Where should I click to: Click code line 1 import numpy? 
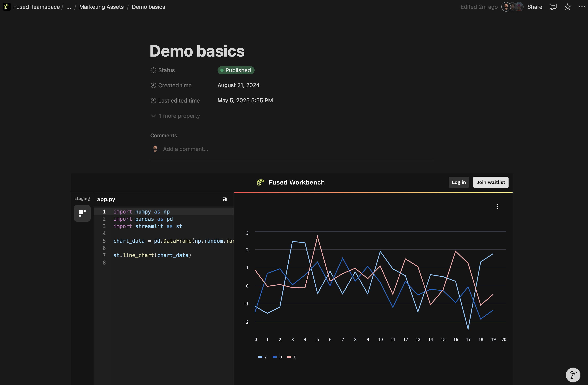[x=141, y=211]
